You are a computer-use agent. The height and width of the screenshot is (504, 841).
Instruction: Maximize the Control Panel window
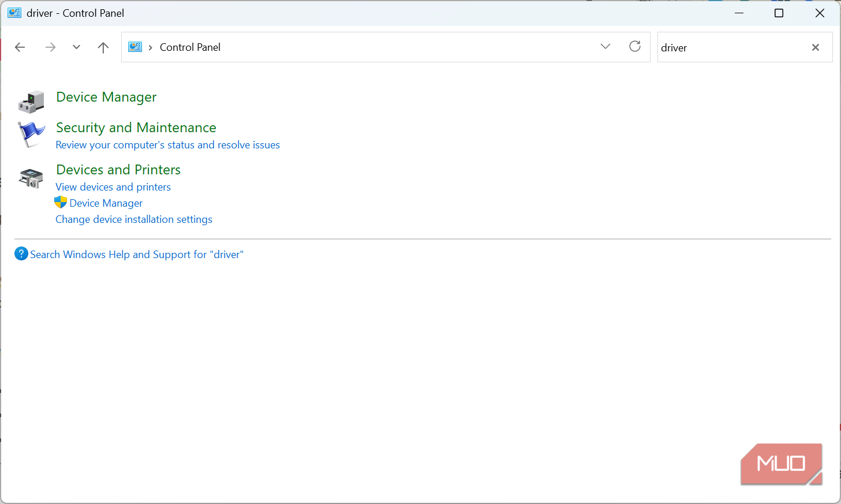(779, 13)
